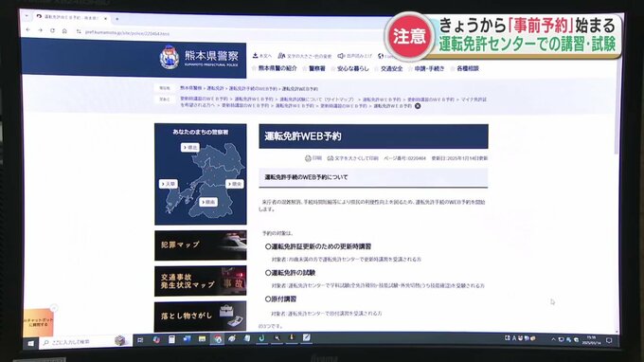This screenshot has width=644, height=362.
Task: Open the 犯罪マップ banner
Action: point(201,244)
